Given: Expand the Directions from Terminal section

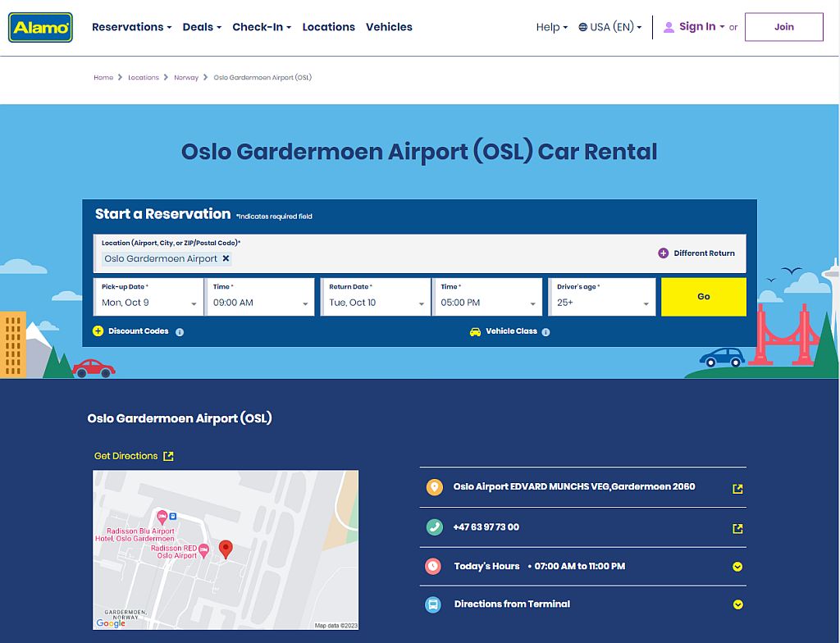Looking at the screenshot, I should pyautogui.click(x=737, y=604).
